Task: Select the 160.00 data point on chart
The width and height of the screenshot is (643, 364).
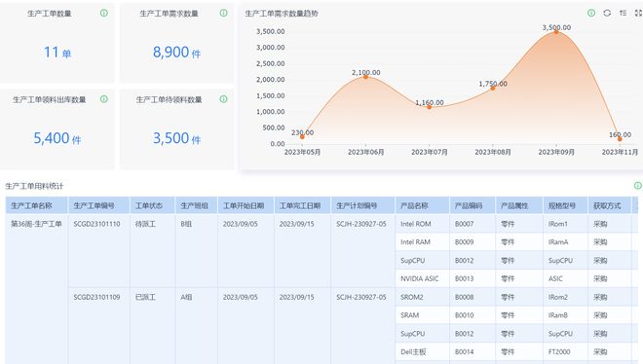Action: [x=620, y=139]
